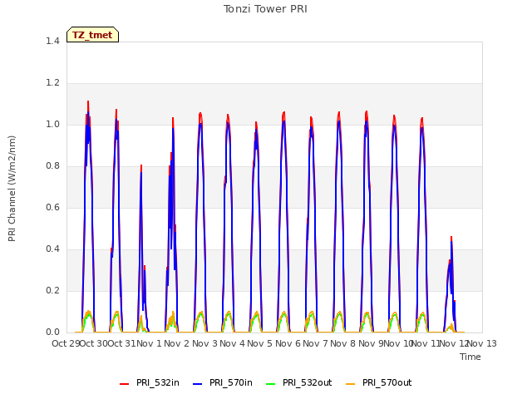532x399 pixels.
Task: Click the Nov 13 x-axis tick label
Action: (x=482, y=343)
